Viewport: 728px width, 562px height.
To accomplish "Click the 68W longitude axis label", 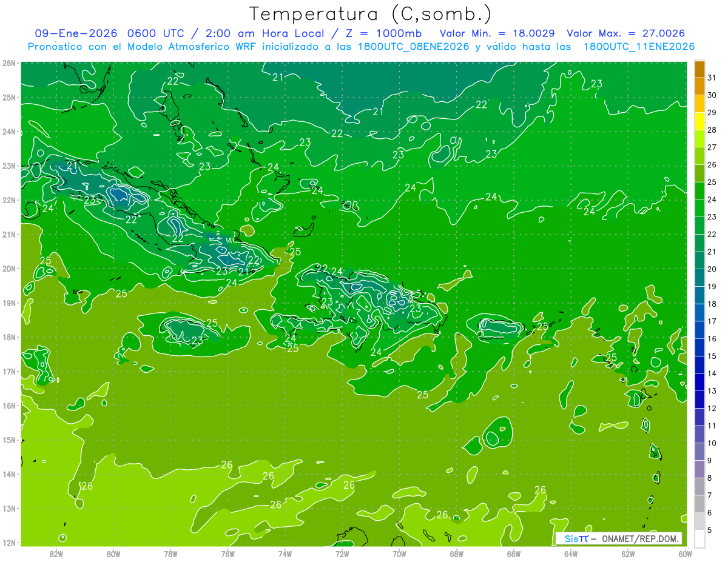I will click(x=456, y=554).
